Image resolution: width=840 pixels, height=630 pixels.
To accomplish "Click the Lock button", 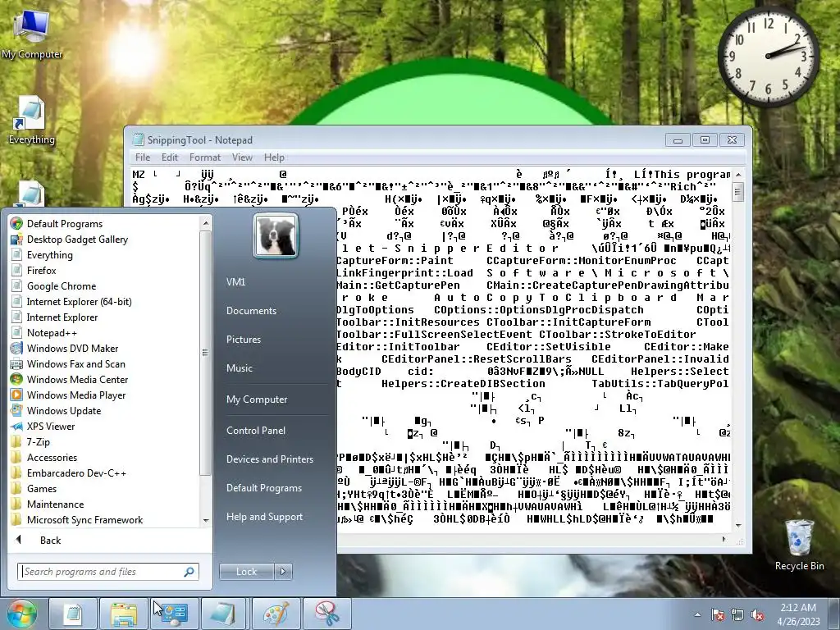I will pyautogui.click(x=246, y=572).
